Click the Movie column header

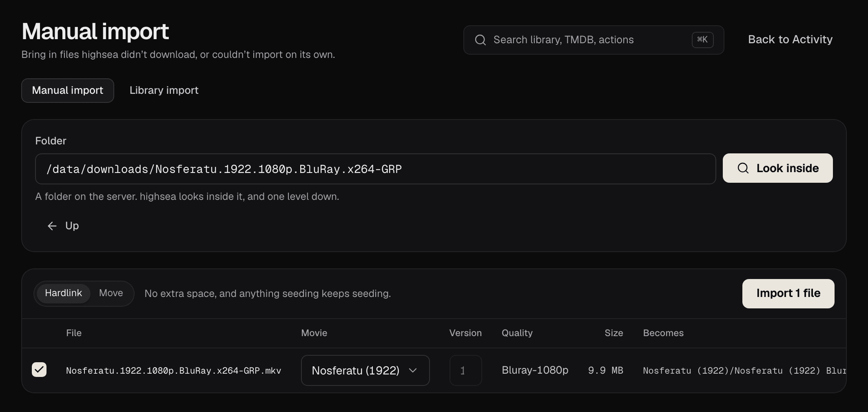pyautogui.click(x=314, y=333)
